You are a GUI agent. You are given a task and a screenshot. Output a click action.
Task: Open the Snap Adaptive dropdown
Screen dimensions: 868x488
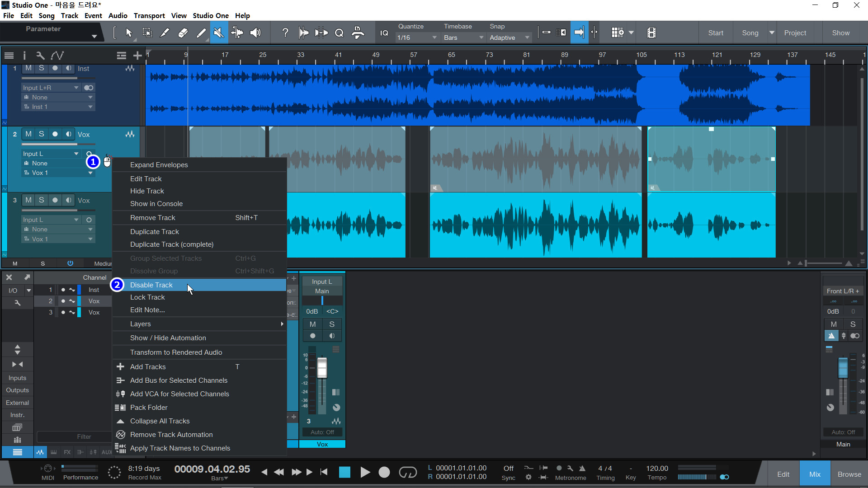509,38
